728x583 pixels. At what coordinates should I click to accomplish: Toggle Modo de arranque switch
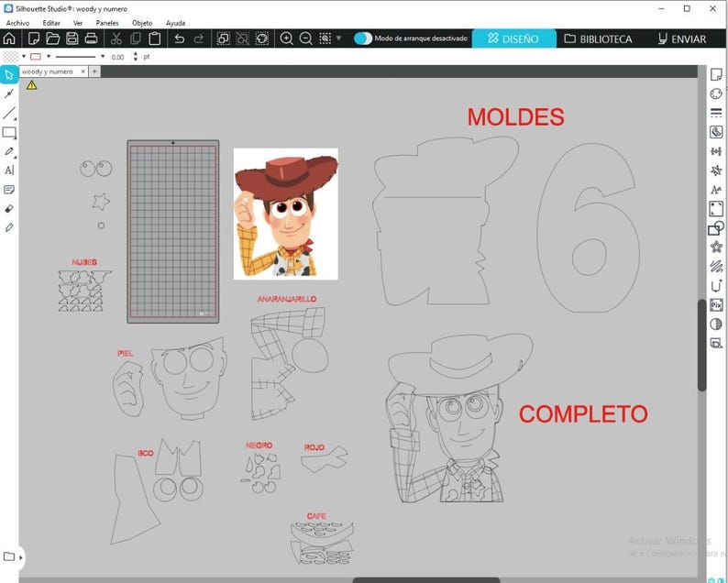363,38
